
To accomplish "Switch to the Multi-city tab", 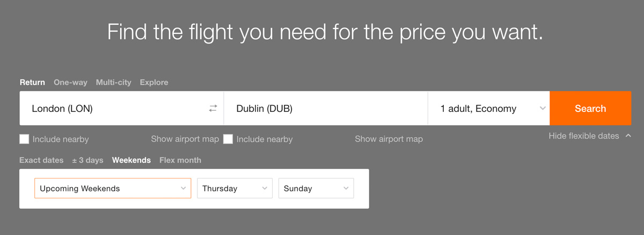I will click(113, 82).
